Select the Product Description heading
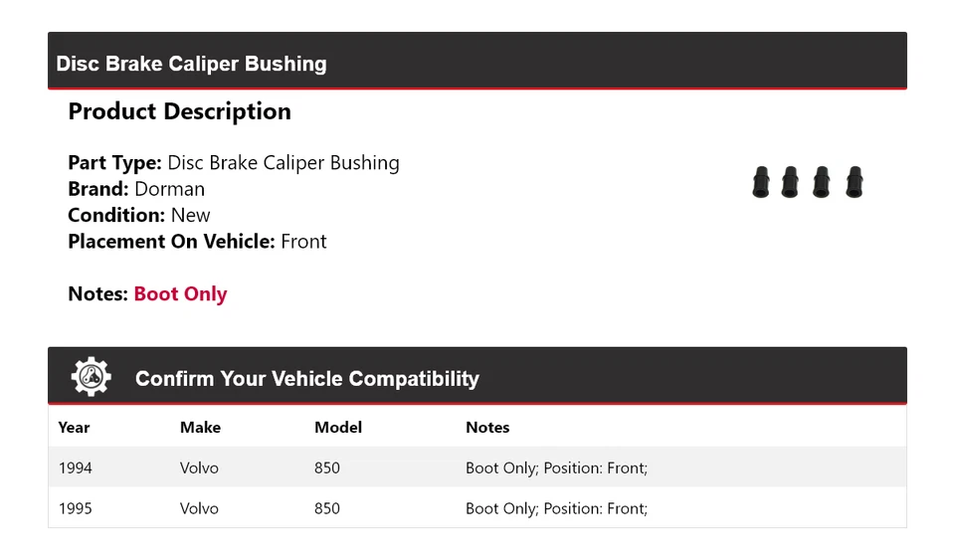 click(179, 111)
